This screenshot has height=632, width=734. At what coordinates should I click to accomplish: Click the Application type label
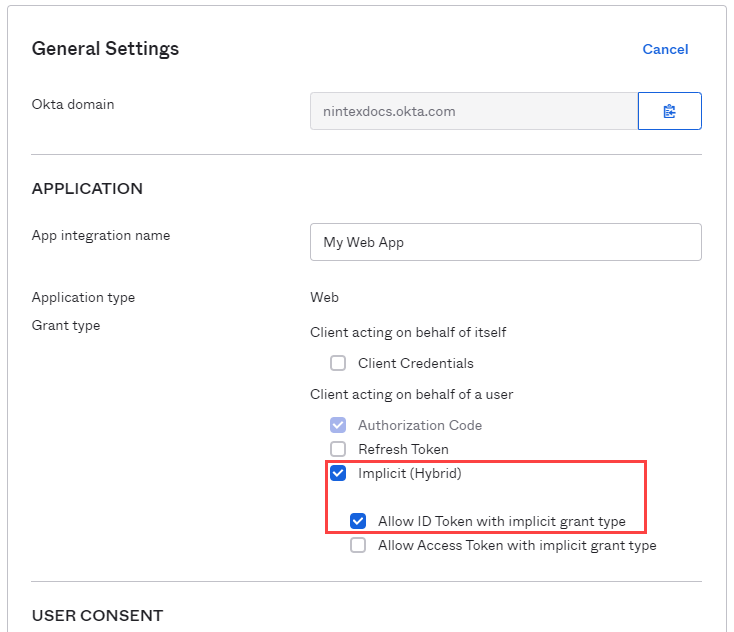click(x=83, y=297)
